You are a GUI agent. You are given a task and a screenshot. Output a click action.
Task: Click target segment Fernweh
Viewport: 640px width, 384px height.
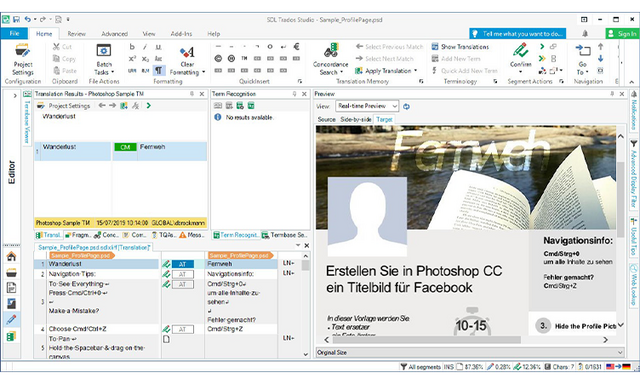pyautogui.click(x=242, y=264)
